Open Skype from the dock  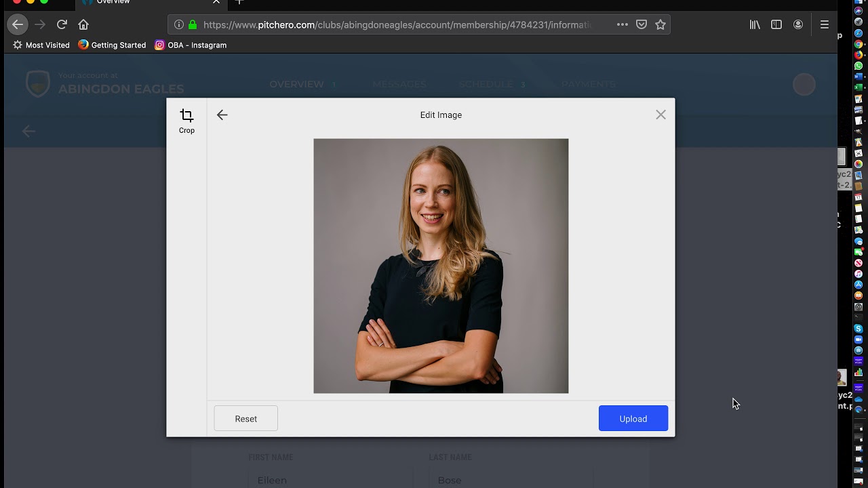(859, 329)
